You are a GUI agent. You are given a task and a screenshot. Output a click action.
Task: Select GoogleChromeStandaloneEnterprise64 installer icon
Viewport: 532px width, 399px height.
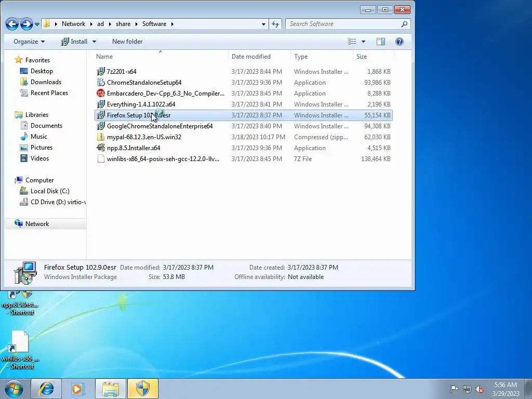[101, 126]
